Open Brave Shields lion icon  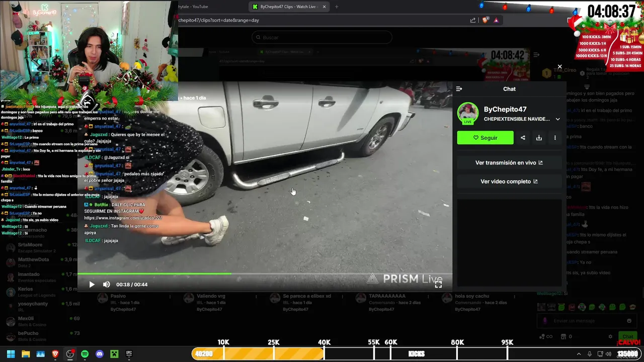click(485, 20)
